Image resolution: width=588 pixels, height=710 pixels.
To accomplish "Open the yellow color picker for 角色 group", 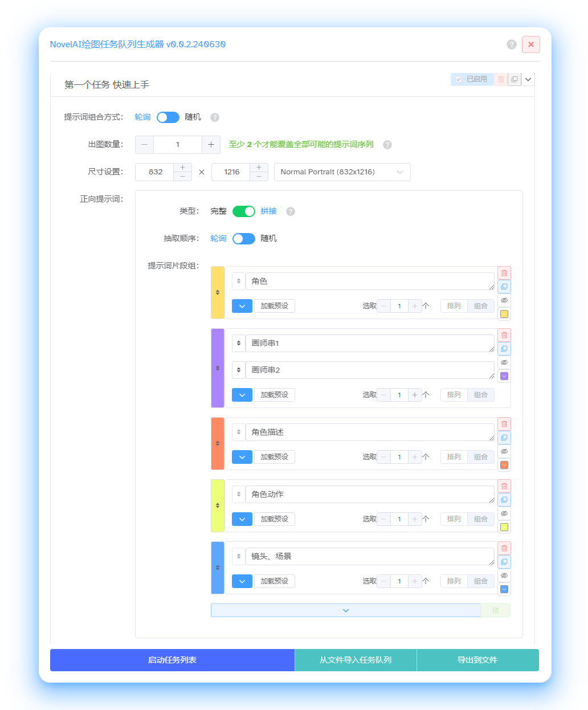I will pos(504,314).
